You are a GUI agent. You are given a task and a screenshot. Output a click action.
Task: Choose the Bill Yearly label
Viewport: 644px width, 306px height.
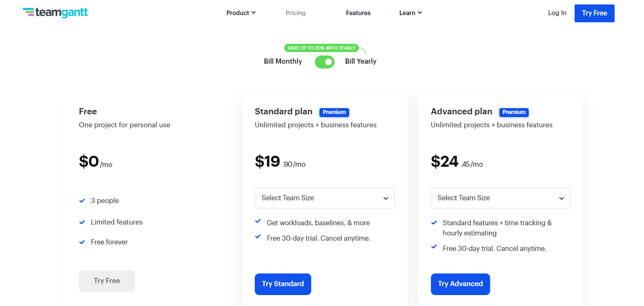tap(361, 61)
